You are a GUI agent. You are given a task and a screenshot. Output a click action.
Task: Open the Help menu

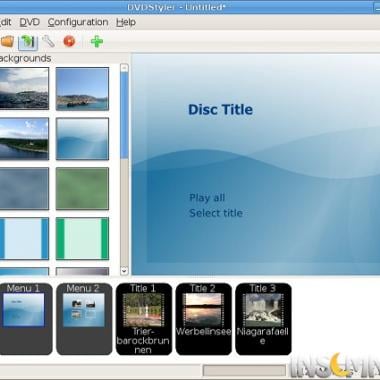pos(126,22)
